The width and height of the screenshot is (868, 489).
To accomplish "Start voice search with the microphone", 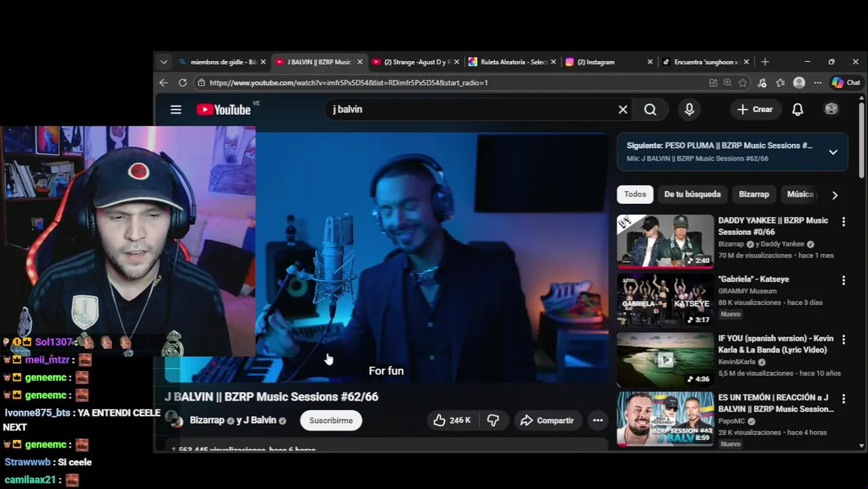I will click(x=689, y=109).
